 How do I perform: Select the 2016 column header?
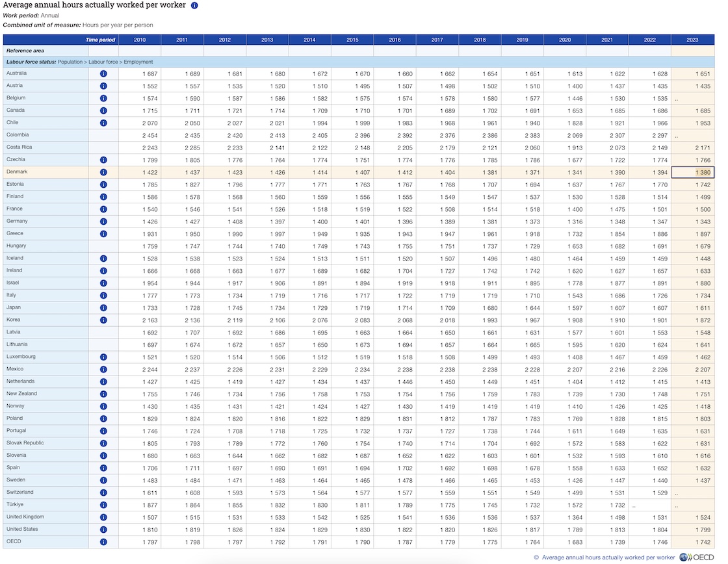(395, 40)
